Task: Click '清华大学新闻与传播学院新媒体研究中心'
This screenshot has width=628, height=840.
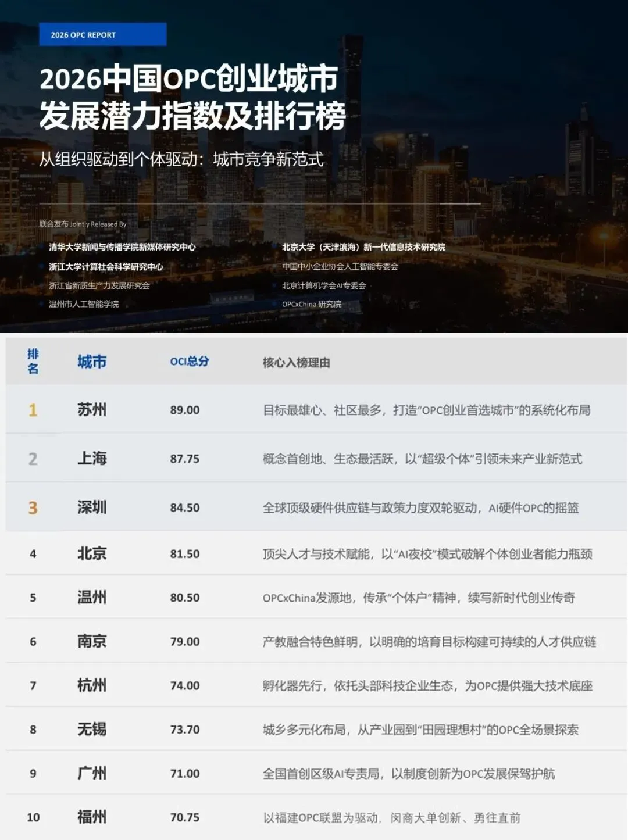Action: [x=122, y=247]
